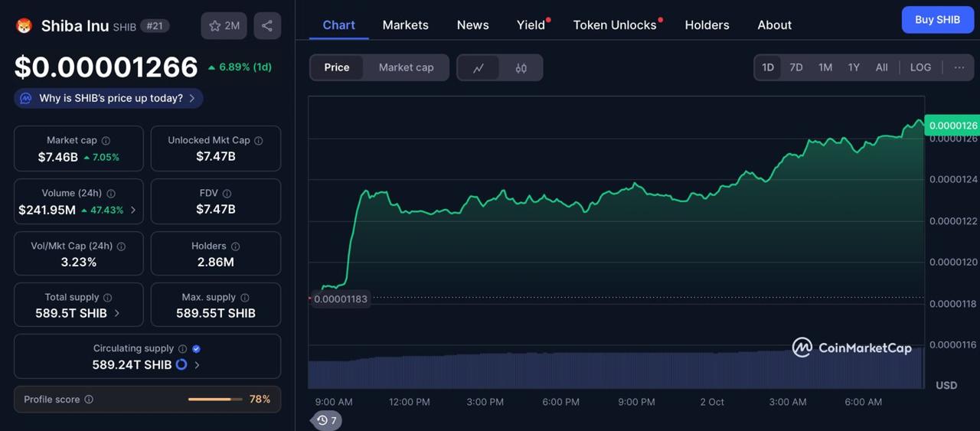
Task: Expand Total supply details chevron
Action: 117,313
